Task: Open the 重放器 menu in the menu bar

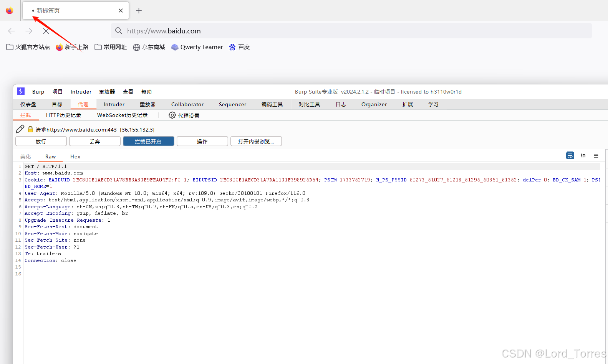Action: point(107,92)
